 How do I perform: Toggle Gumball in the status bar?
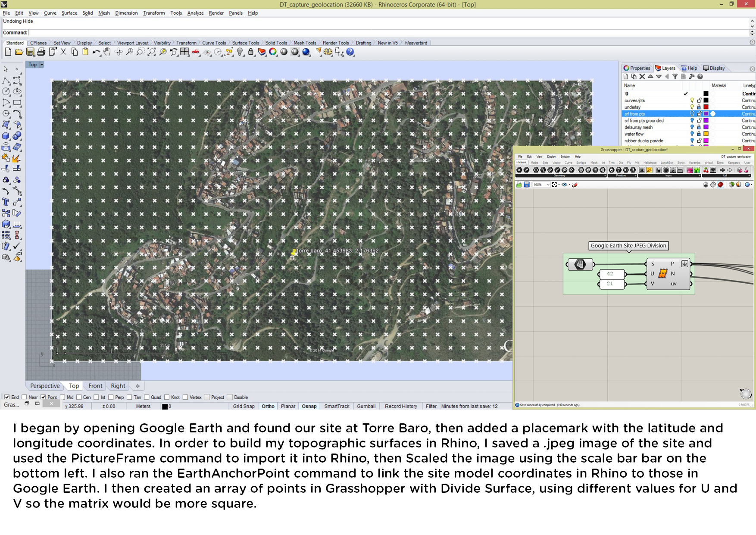tap(366, 406)
